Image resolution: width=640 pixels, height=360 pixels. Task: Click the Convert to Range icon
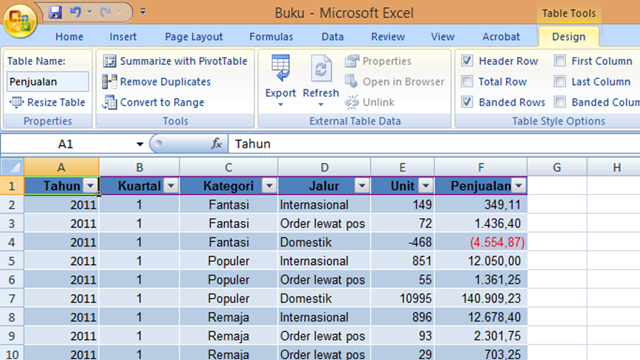tap(109, 102)
